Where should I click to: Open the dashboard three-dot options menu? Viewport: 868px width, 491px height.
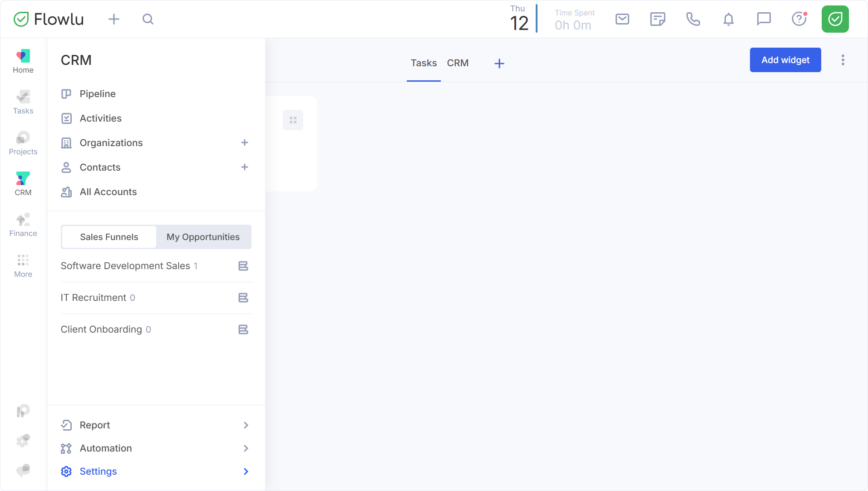pos(843,60)
